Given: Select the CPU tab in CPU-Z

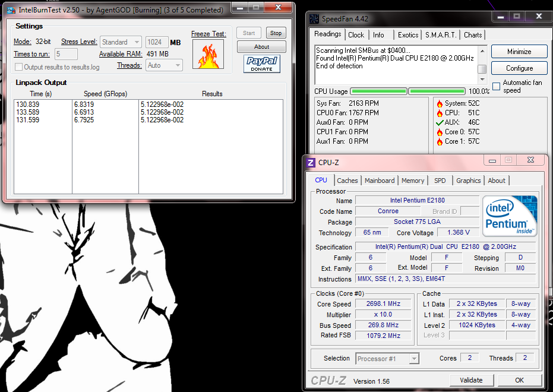Looking at the screenshot, I should pyautogui.click(x=321, y=180).
